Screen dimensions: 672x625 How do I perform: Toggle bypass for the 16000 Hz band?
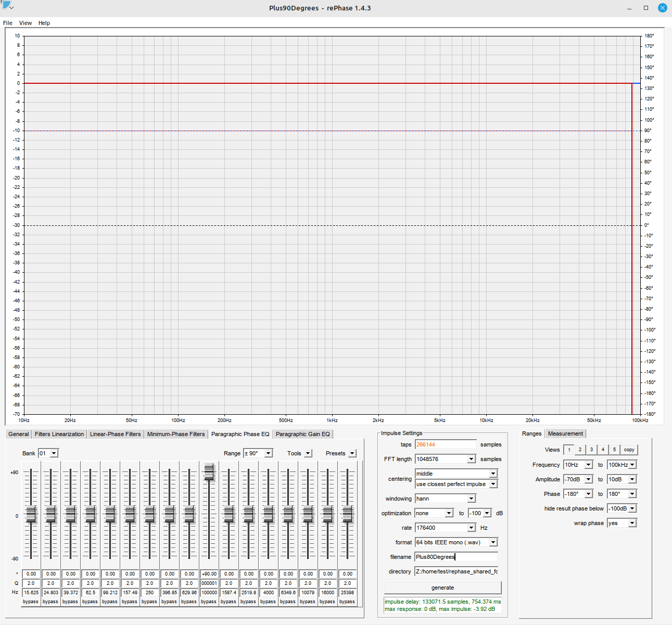[x=327, y=602]
